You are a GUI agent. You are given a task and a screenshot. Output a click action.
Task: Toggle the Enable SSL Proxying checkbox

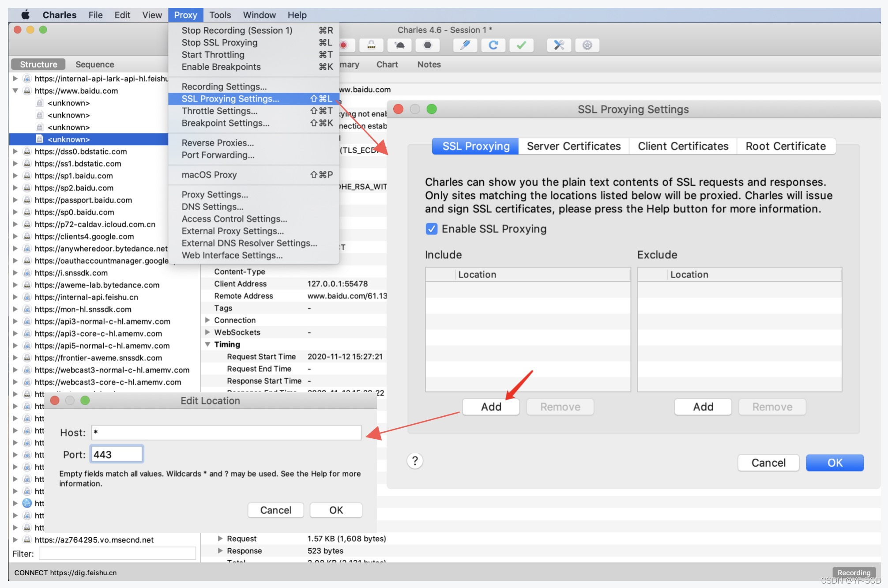[x=431, y=229]
